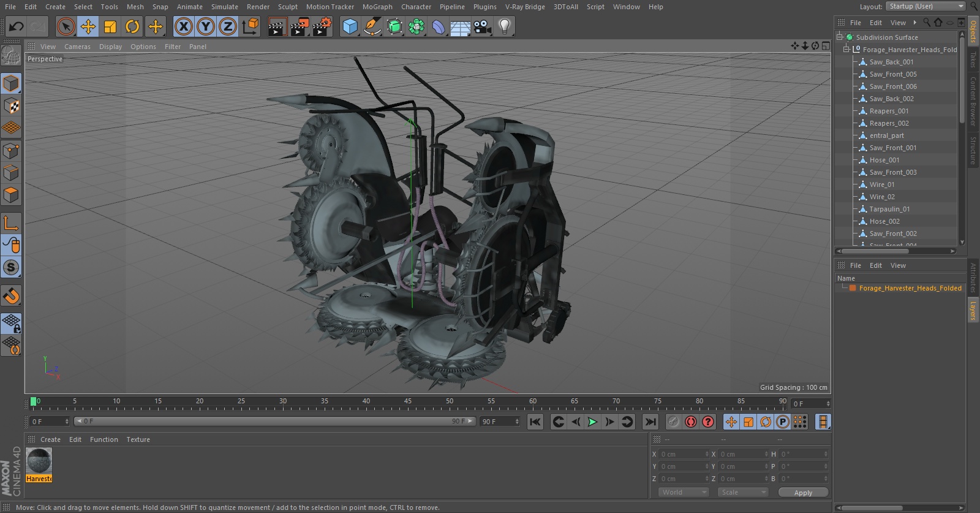
Task: Switch to Points mode
Action: coord(11,151)
